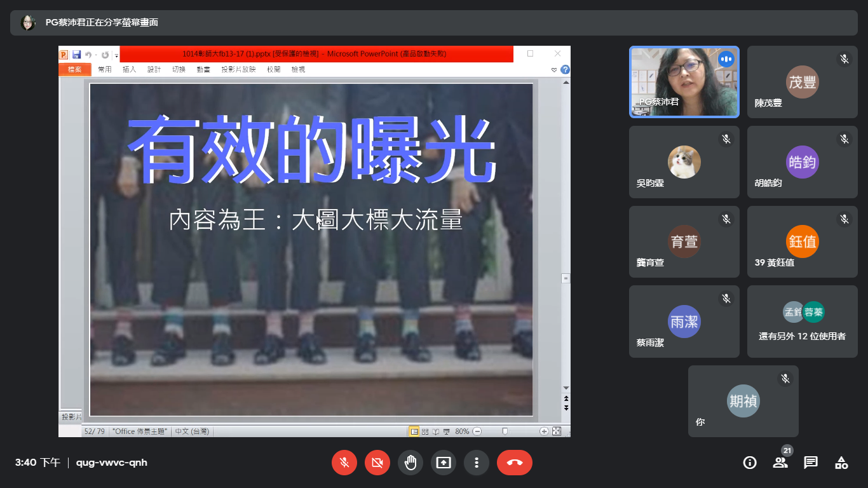
Task: Click the zoom in plus button
Action: pos(544,431)
